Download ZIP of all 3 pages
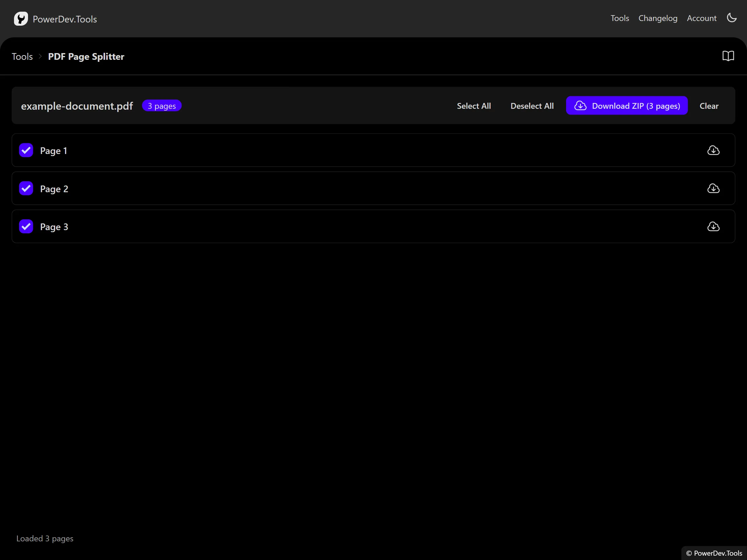The image size is (747, 560). tap(626, 105)
